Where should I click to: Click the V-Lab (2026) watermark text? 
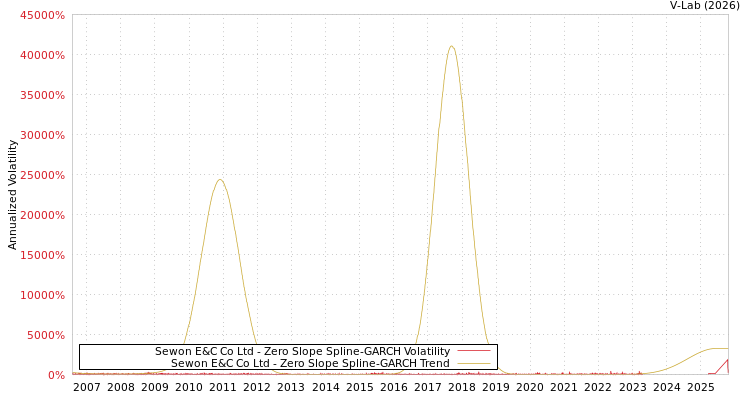coord(705,6)
